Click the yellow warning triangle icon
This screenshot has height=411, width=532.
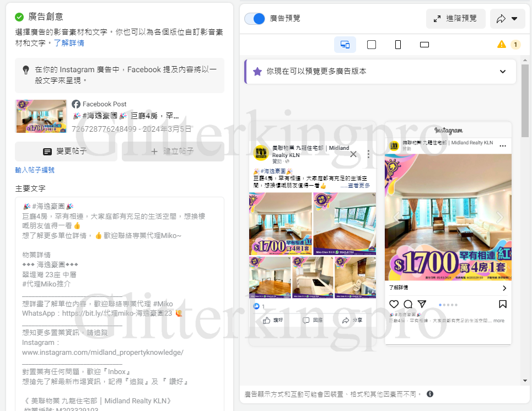click(502, 45)
